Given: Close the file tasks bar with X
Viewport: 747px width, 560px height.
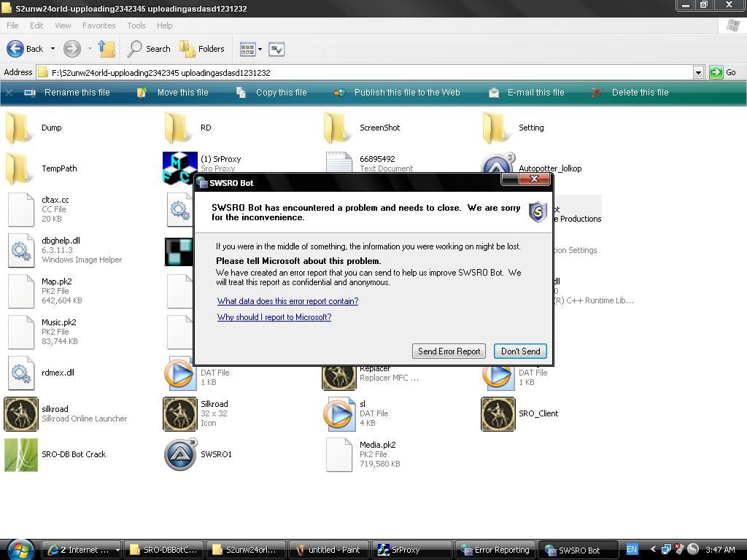Looking at the screenshot, I should click(9, 93).
